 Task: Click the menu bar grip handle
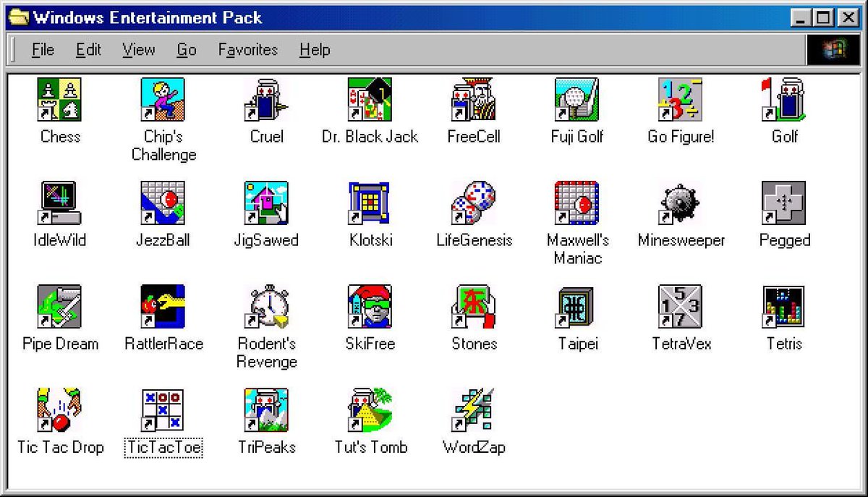pos(13,50)
